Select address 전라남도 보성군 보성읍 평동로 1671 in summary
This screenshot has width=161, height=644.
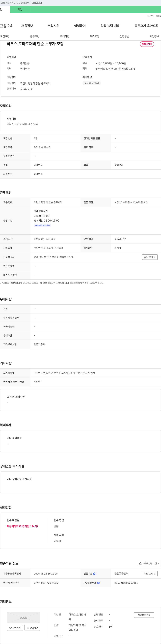click(115, 68)
